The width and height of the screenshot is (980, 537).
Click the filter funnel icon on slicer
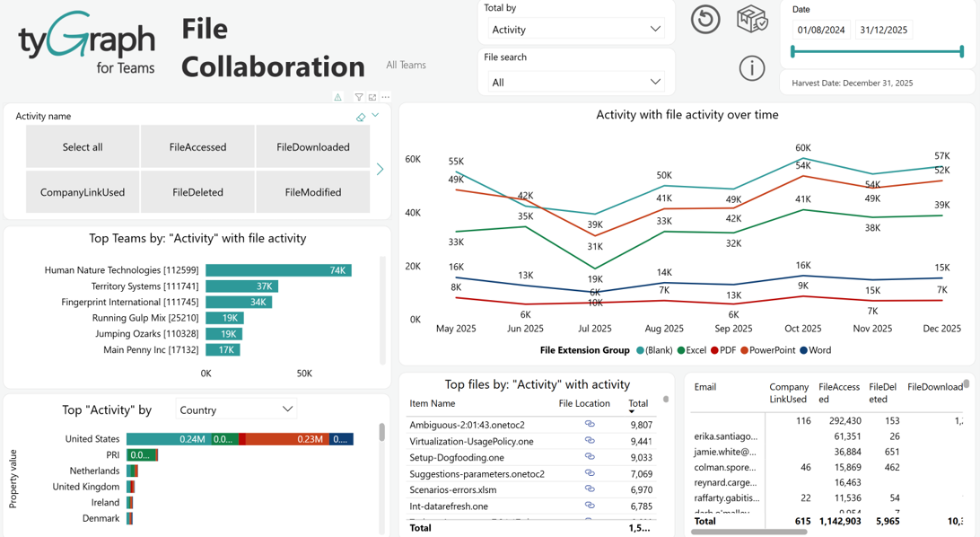click(x=359, y=97)
